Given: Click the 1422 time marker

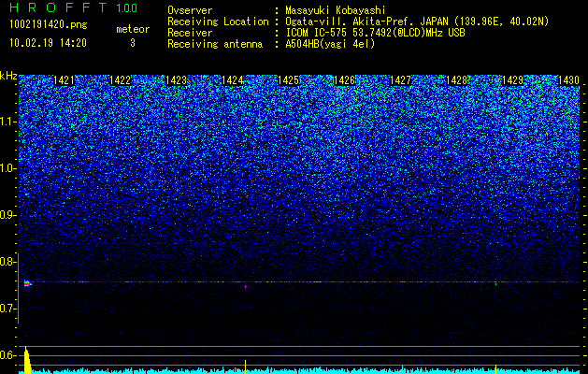Looking at the screenshot, I should pyautogui.click(x=120, y=80).
